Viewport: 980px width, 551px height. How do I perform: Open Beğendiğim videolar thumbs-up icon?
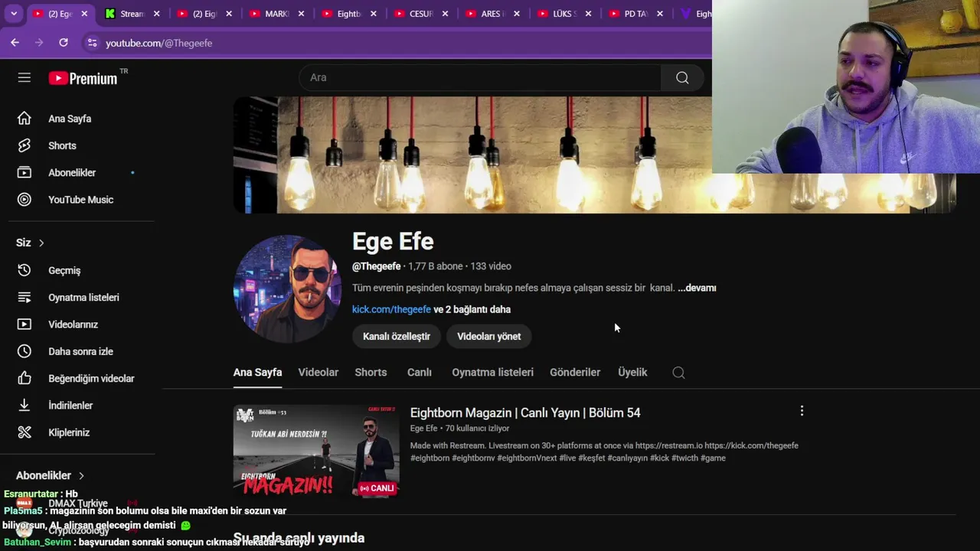(x=24, y=378)
